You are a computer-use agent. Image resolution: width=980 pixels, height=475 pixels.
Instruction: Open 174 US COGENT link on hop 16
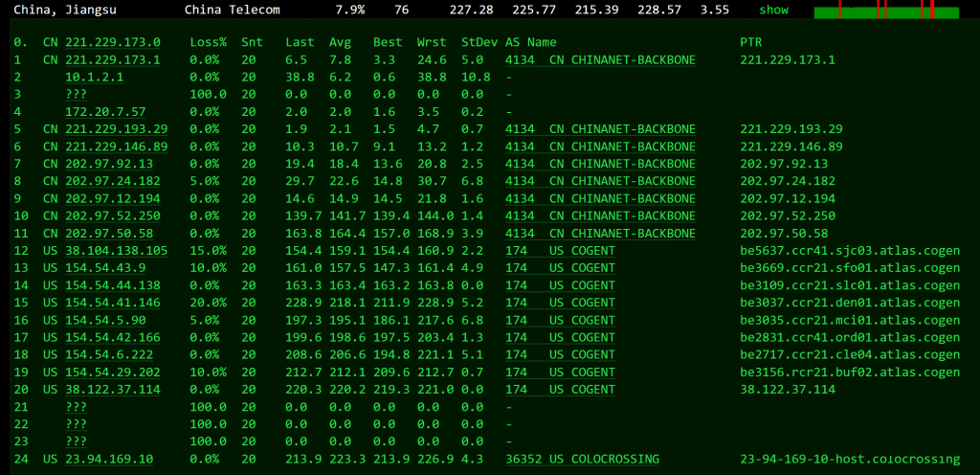pos(560,321)
